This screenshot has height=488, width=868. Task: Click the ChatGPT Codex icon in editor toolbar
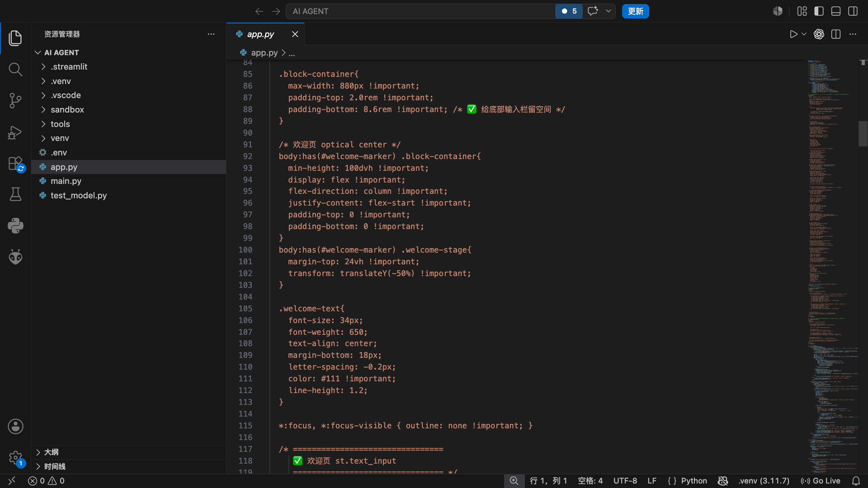click(819, 34)
